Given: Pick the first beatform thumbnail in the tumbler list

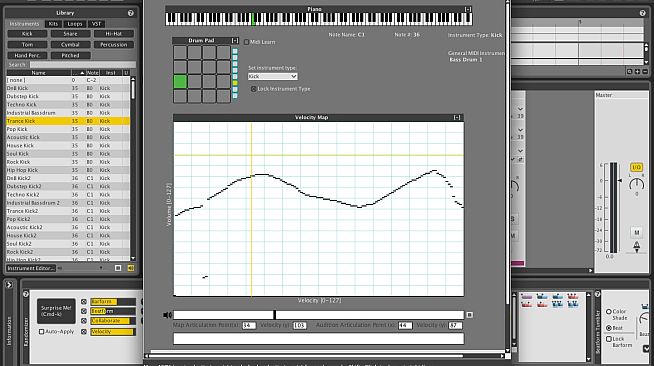Looking at the screenshot, I should point(526,297).
